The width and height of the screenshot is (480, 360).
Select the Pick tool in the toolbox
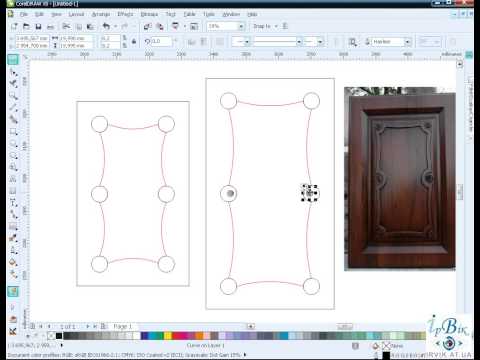click(13, 60)
